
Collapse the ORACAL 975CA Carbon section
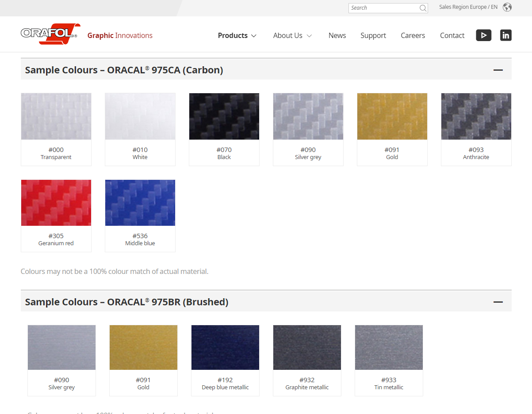[498, 70]
